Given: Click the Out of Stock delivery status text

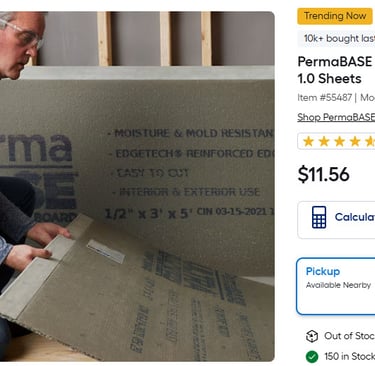Looking at the screenshot, I should point(349,336).
